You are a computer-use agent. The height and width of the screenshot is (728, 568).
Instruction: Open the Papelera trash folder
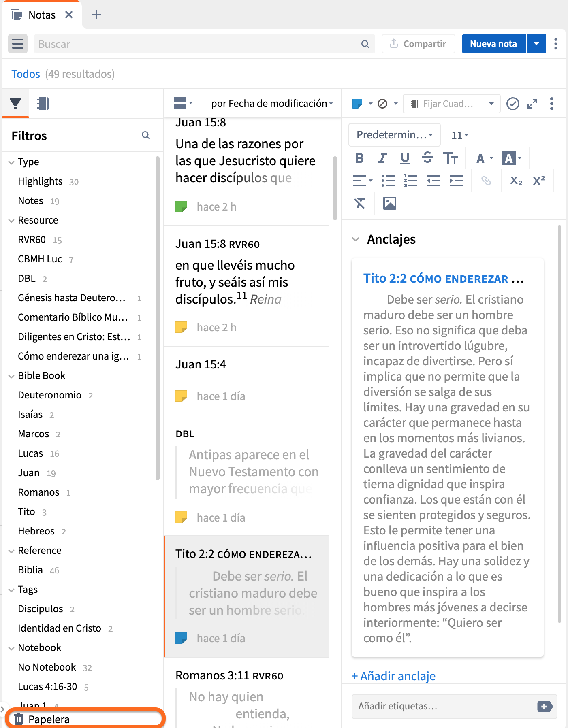point(49,719)
